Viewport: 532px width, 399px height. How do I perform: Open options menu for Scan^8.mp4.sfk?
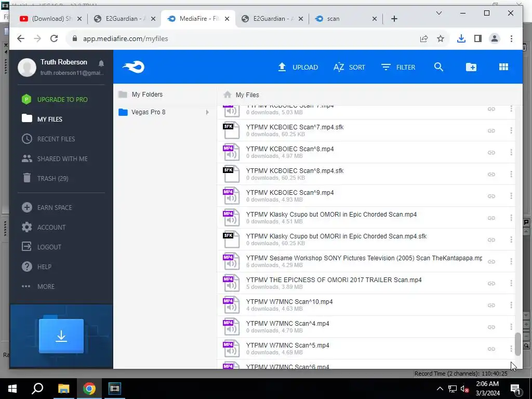511,174
